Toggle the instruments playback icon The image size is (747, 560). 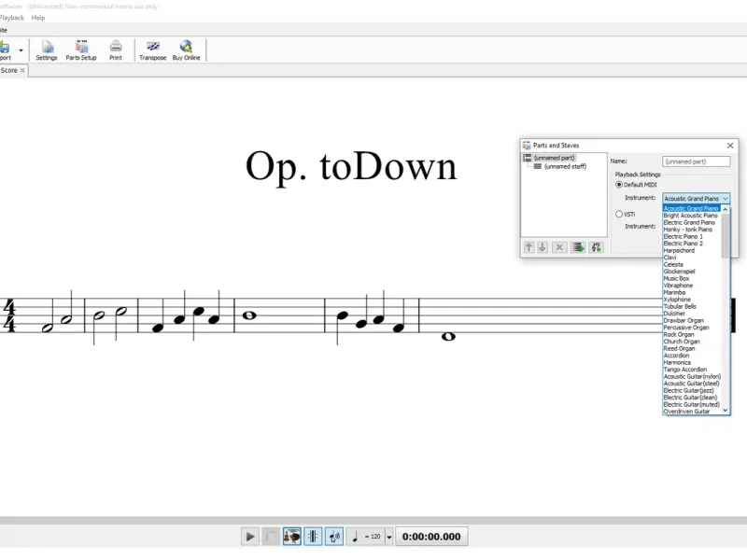click(x=291, y=537)
